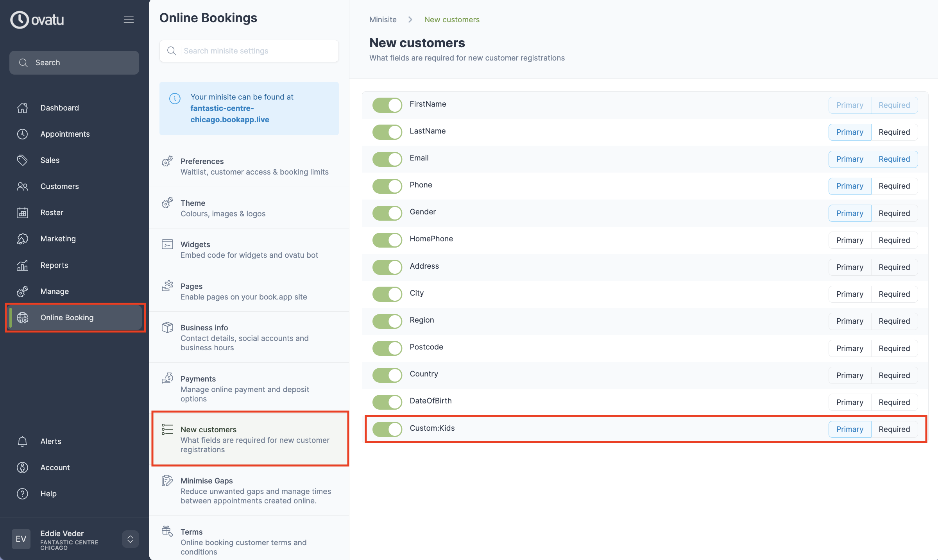The width and height of the screenshot is (938, 560).
Task: Disable the Gender field toggle
Action: 387,213
